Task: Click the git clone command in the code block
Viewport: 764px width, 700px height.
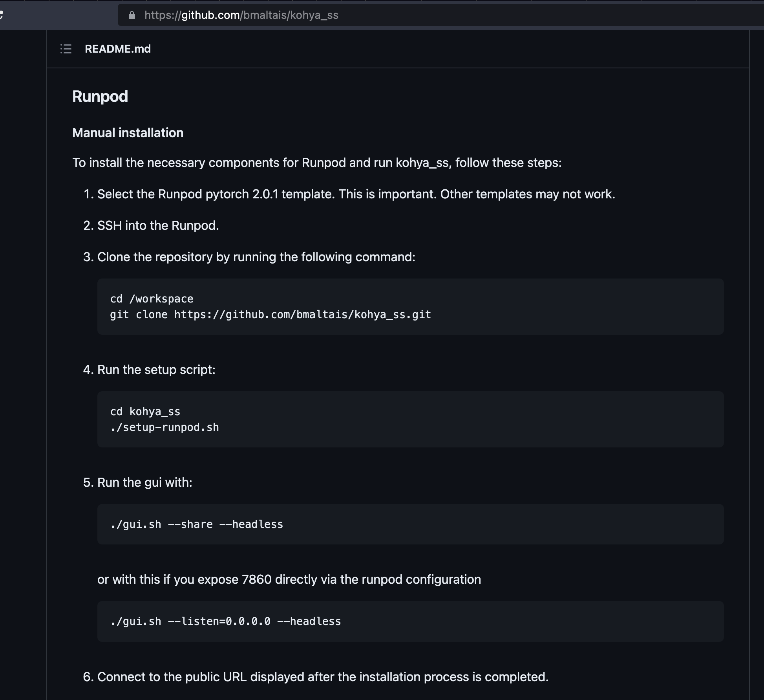Action: tap(270, 314)
